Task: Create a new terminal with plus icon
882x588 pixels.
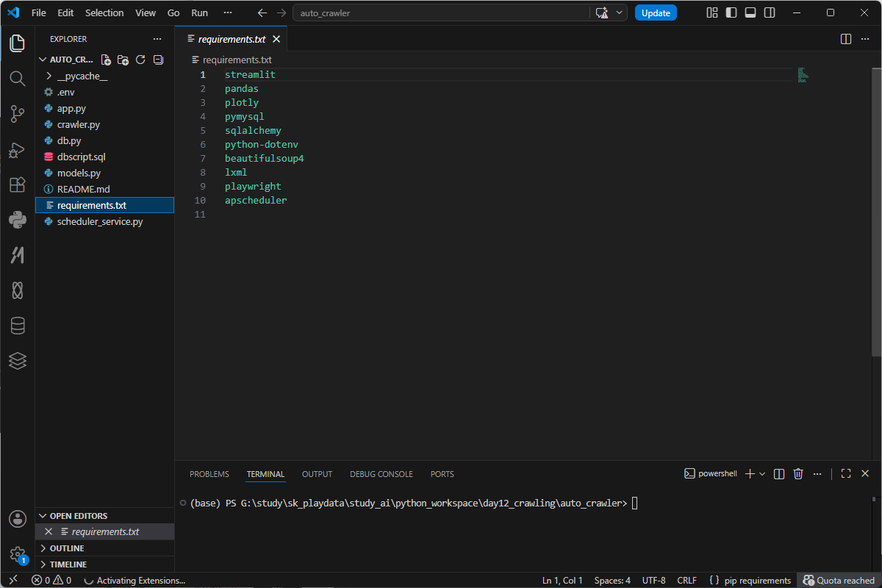Action: [750, 474]
